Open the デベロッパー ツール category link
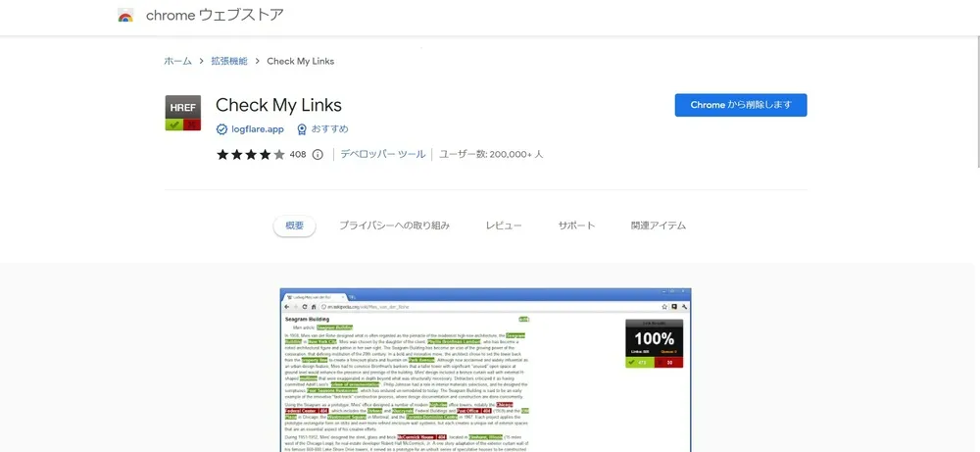This screenshot has width=980, height=452. 382,154
